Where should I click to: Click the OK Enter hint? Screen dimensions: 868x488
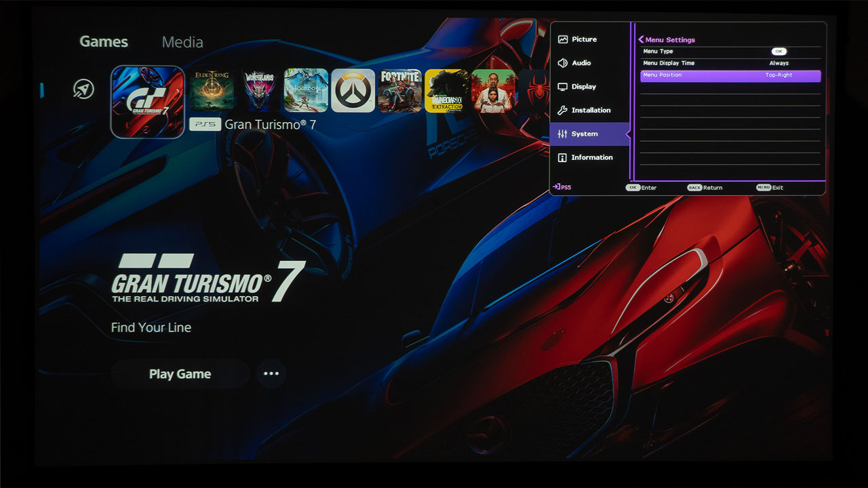[641, 188]
